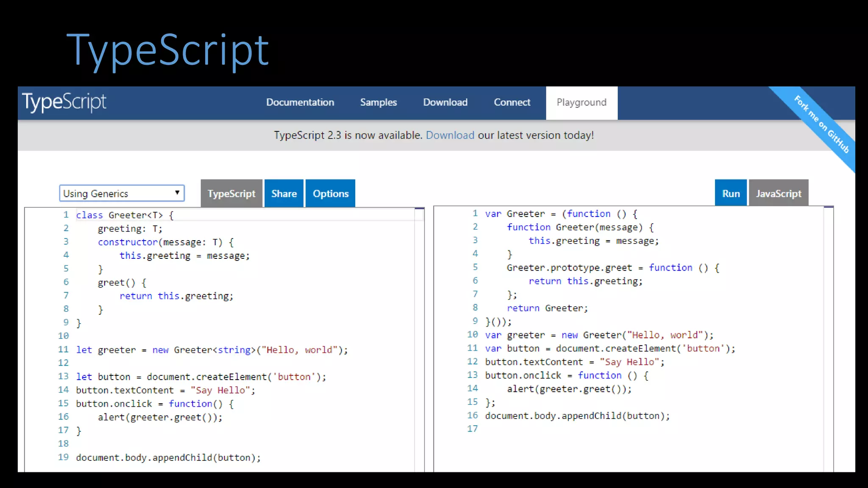Click 'Greeter.prototype.greet = function () {' line
Image resolution: width=868 pixels, height=488 pixels.
[613, 268]
